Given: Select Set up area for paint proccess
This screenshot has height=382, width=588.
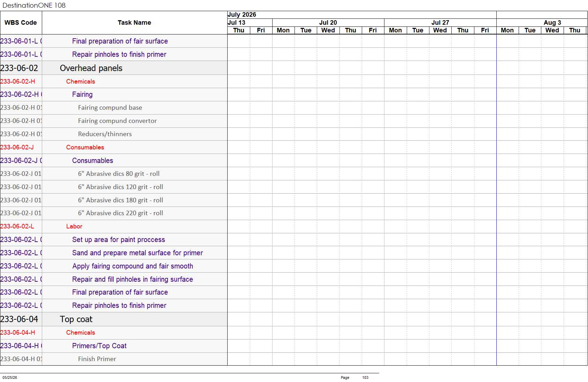Looking at the screenshot, I should pyautogui.click(x=119, y=240).
